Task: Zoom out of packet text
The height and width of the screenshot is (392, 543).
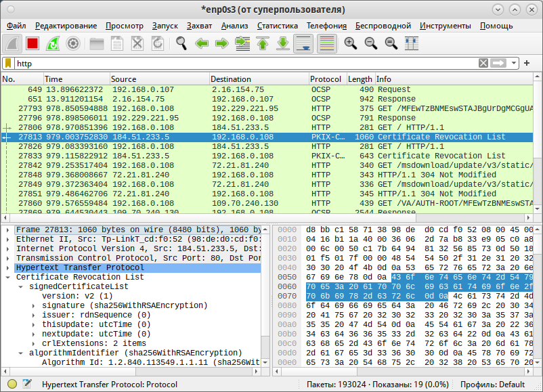Action: click(x=371, y=43)
